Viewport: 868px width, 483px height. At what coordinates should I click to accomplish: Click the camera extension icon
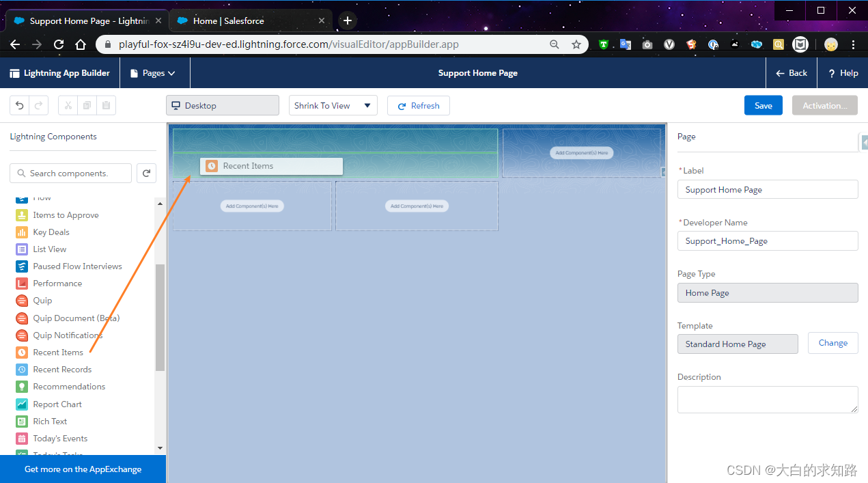pyautogui.click(x=647, y=44)
